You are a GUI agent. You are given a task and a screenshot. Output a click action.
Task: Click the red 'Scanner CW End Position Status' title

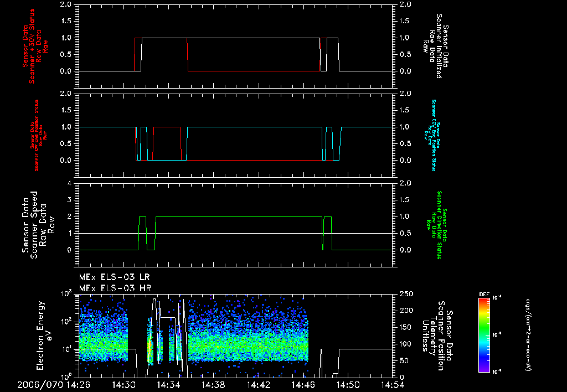[x=39, y=136]
